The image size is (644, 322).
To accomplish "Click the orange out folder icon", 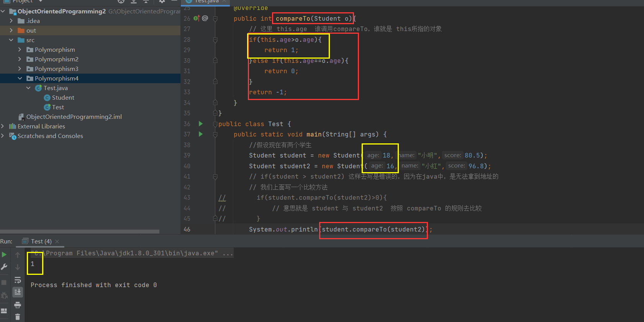I will [21, 31].
